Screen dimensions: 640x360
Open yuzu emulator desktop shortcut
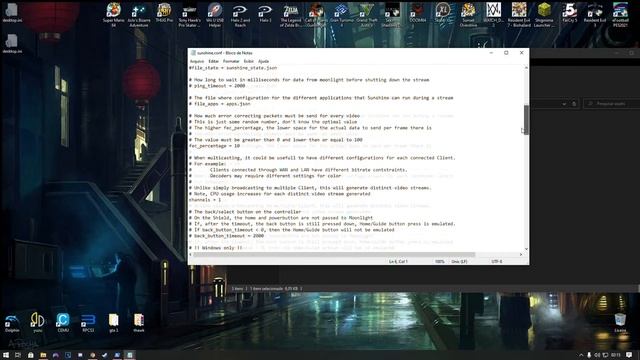[x=38, y=322]
